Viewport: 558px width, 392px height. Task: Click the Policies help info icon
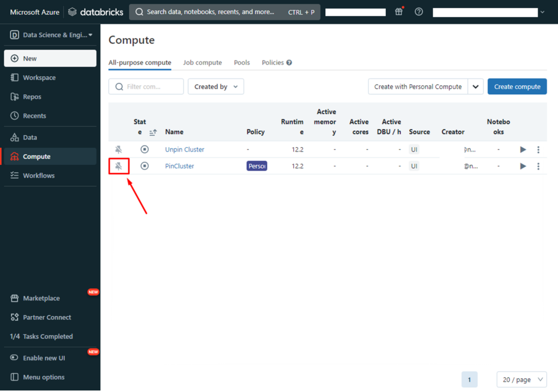[289, 63]
